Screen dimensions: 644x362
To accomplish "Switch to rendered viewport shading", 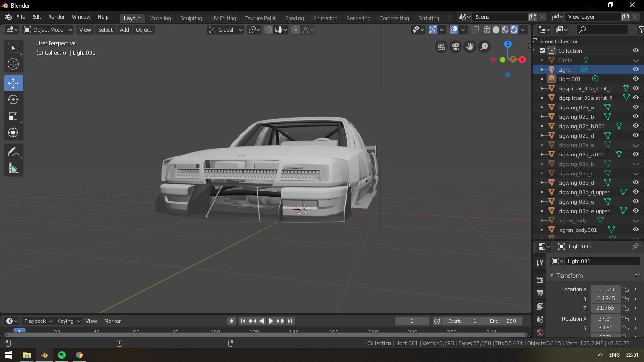I will coord(514,30).
